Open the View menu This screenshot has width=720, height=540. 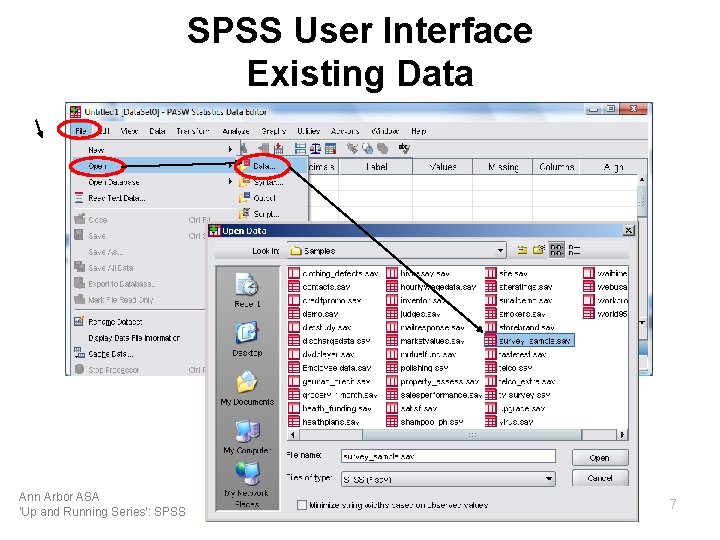[129, 131]
